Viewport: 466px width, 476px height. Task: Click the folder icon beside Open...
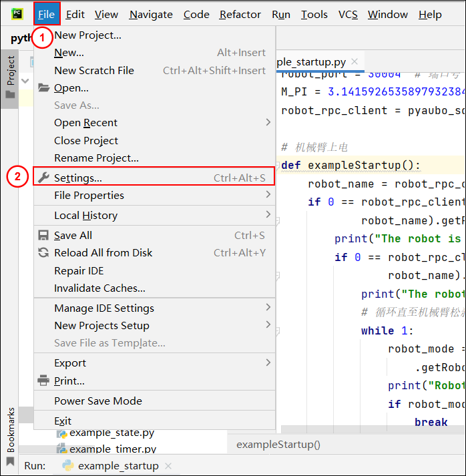coord(43,88)
